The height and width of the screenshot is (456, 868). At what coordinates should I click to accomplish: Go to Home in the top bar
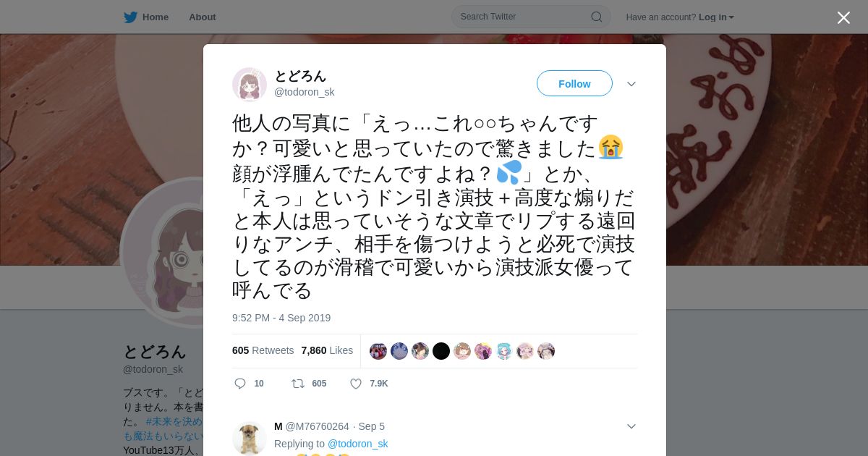(156, 17)
